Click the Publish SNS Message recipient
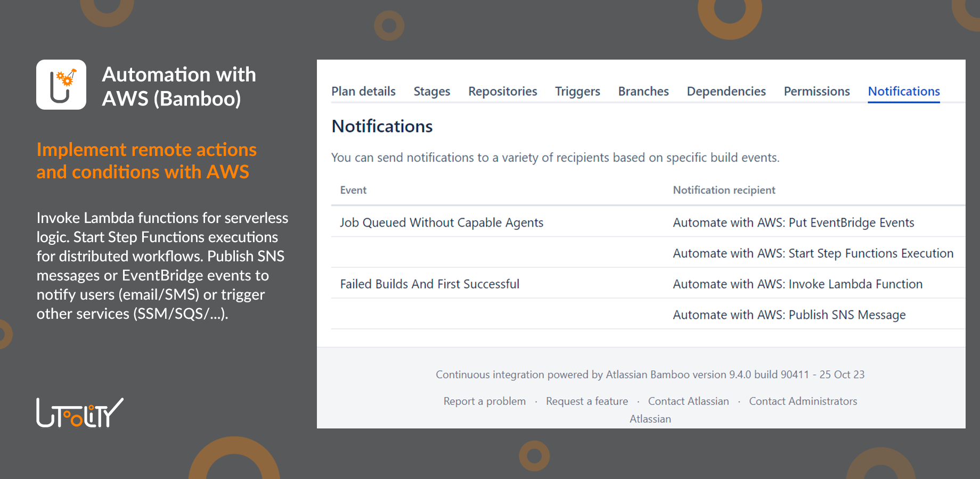 (789, 315)
